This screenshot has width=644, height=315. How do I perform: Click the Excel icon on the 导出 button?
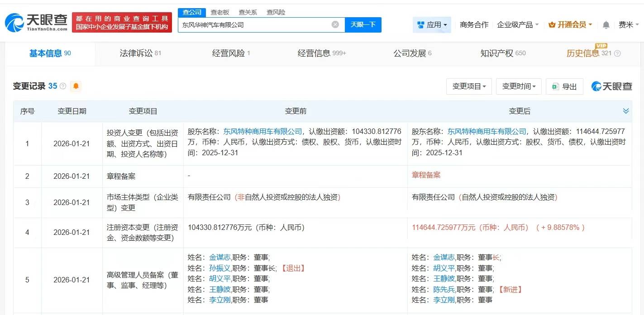pyautogui.click(x=554, y=86)
